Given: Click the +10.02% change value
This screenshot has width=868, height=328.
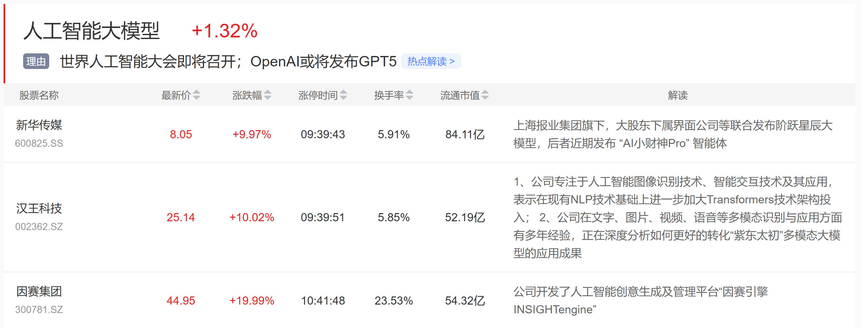Looking at the screenshot, I should click(252, 217).
